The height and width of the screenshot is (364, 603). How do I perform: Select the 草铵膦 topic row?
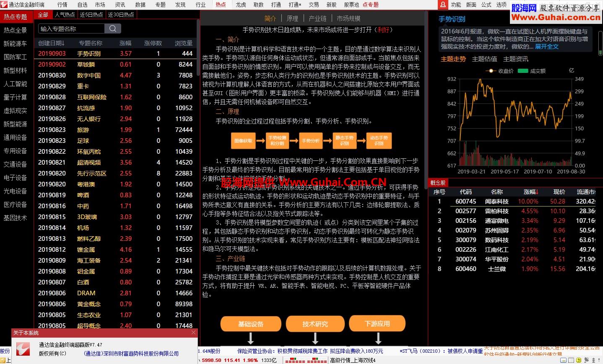[115, 65]
